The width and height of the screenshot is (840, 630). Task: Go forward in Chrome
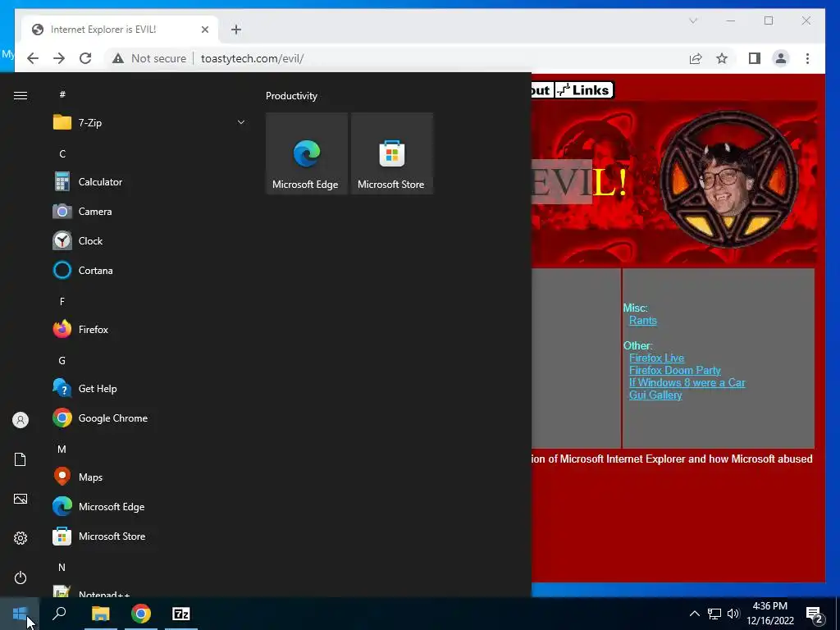click(x=59, y=58)
